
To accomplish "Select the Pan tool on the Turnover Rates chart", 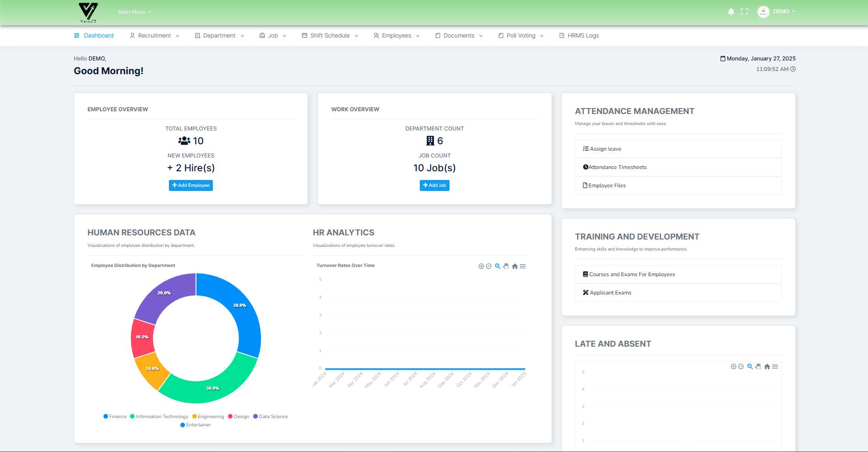I will (505, 266).
